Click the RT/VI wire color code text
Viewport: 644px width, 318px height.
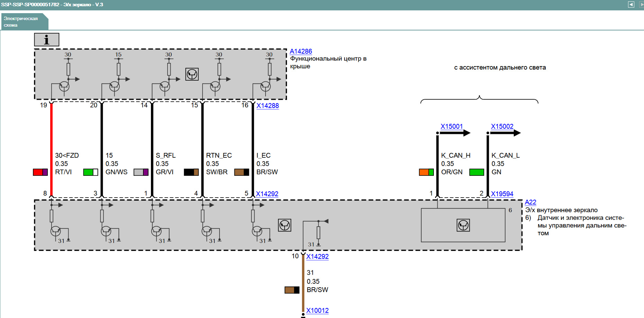point(63,172)
